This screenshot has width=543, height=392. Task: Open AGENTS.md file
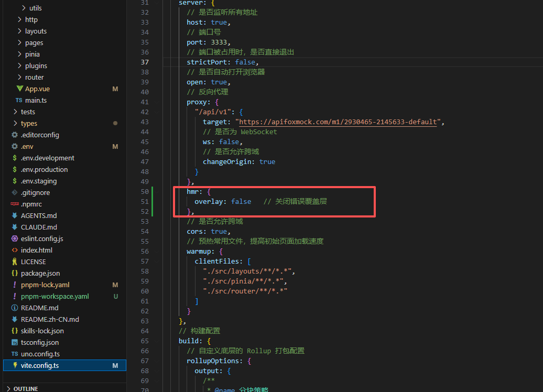pos(39,215)
